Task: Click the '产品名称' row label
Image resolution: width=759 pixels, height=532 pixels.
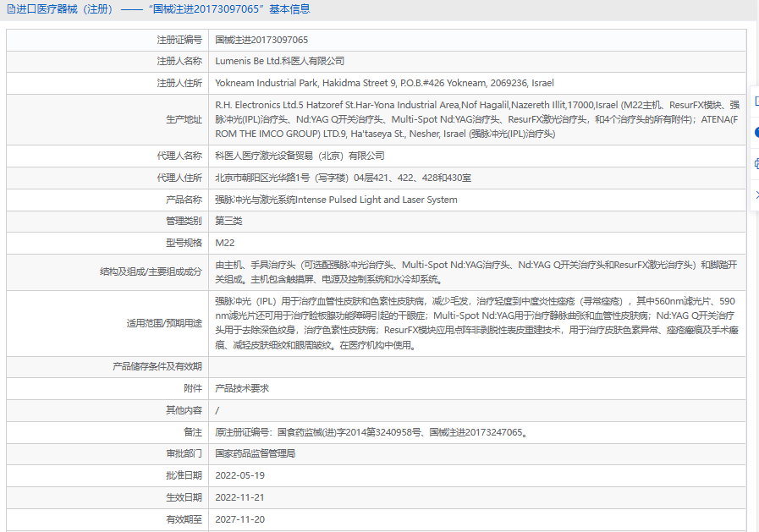Action: pyautogui.click(x=184, y=200)
